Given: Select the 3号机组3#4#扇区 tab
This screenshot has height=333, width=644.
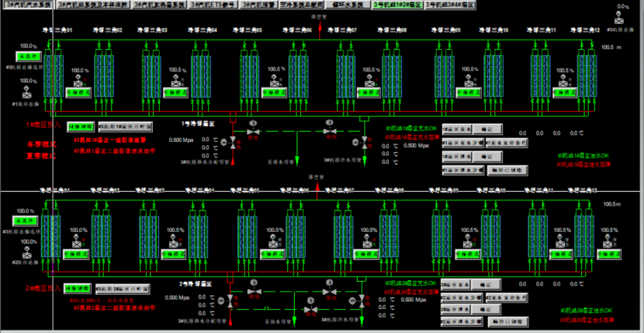Looking at the screenshot, I should pyautogui.click(x=450, y=5).
